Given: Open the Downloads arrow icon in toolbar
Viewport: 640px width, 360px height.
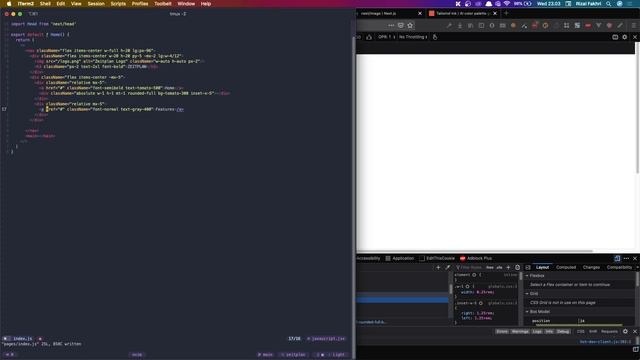Looking at the screenshot, I should pos(460,25).
